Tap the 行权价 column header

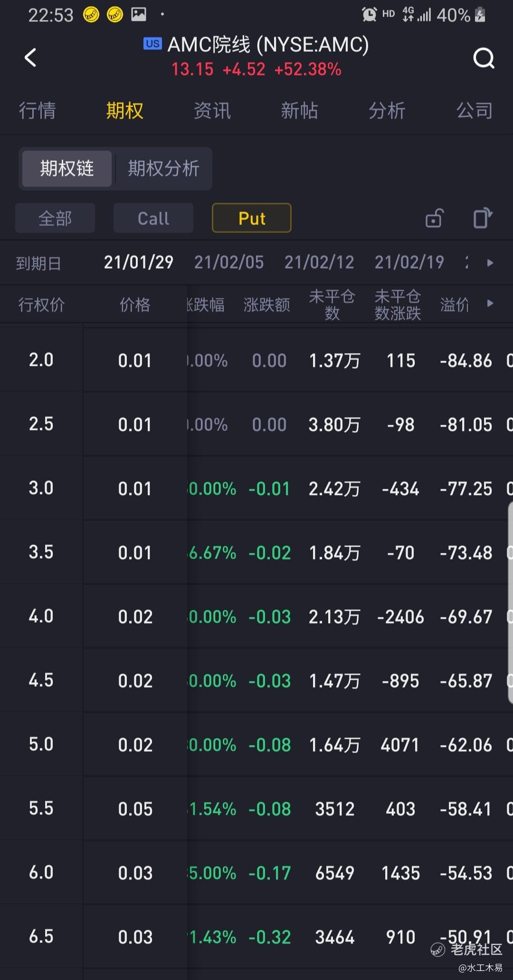tap(41, 305)
